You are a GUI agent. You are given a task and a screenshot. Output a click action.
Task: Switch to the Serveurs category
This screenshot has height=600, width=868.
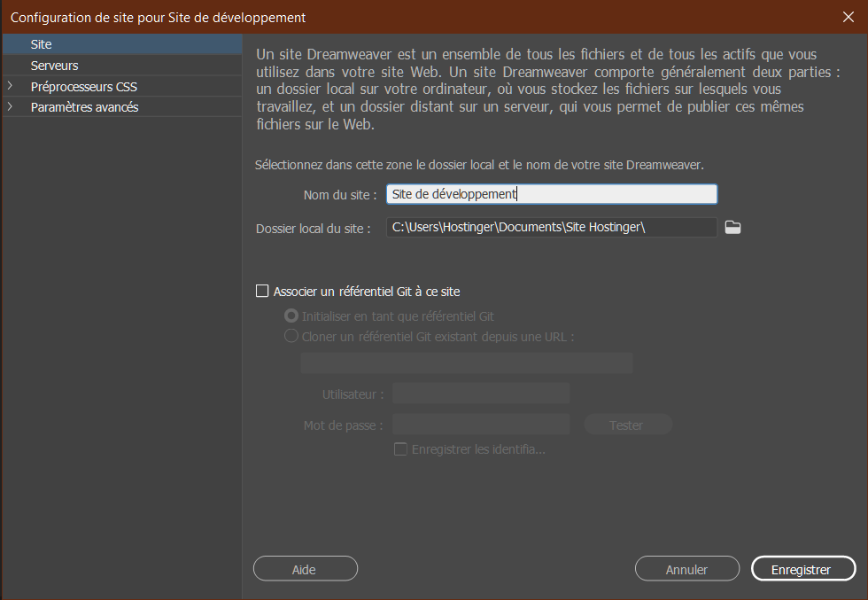pos(55,65)
